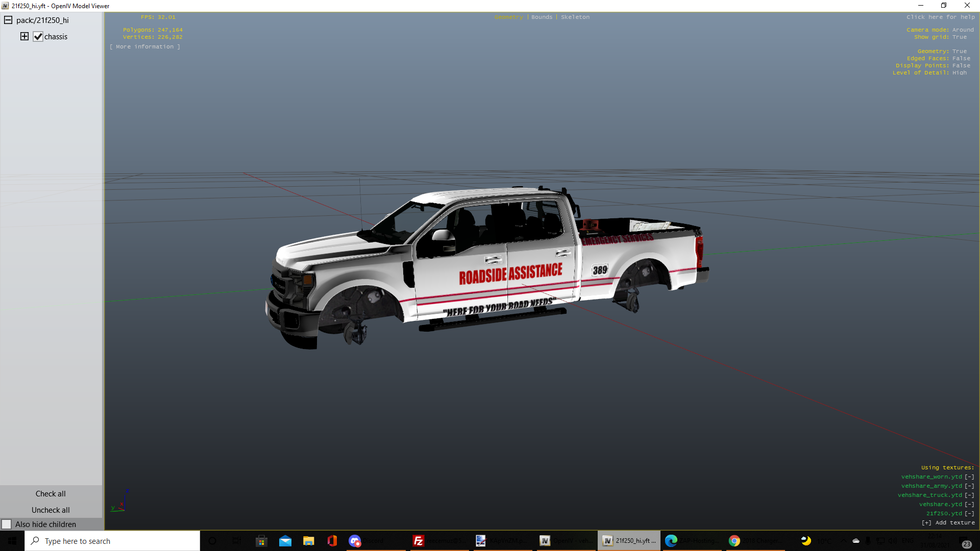Toggle Show grid setting value
980x551 pixels.
tap(959, 37)
